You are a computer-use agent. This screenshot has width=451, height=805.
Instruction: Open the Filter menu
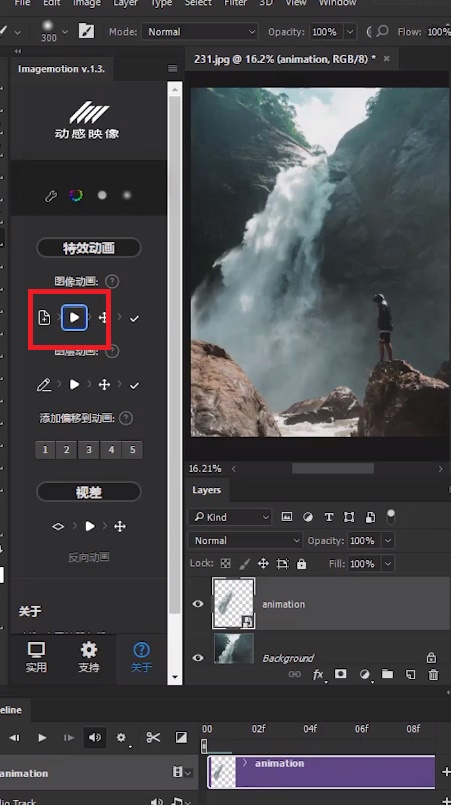236,3
